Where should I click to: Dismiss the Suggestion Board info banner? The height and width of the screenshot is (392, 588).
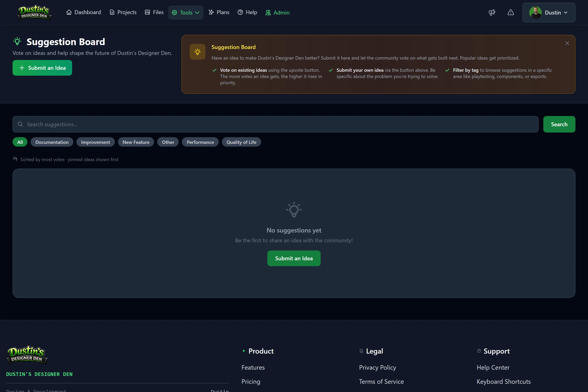567,43
